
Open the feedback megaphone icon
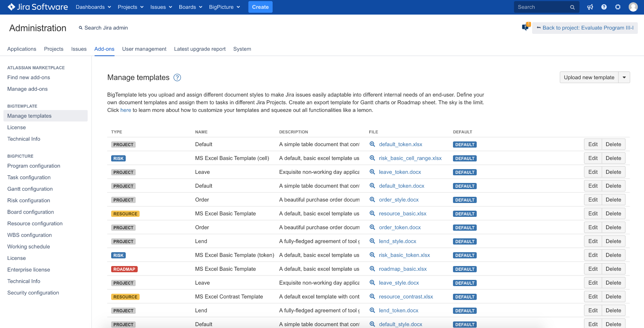[x=590, y=7]
